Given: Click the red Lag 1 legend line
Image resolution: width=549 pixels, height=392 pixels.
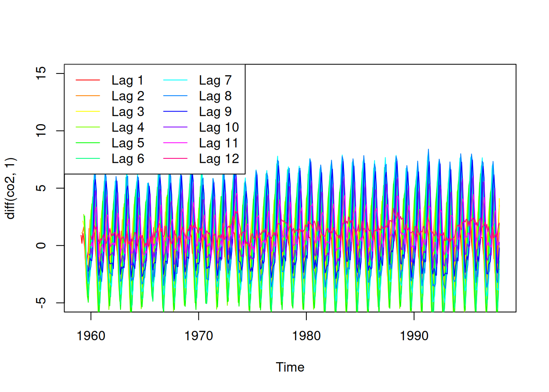Looking at the screenshot, I should pos(88,80).
